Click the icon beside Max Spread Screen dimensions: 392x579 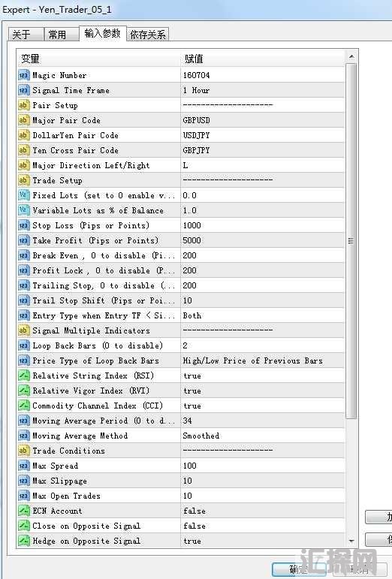click(23, 466)
